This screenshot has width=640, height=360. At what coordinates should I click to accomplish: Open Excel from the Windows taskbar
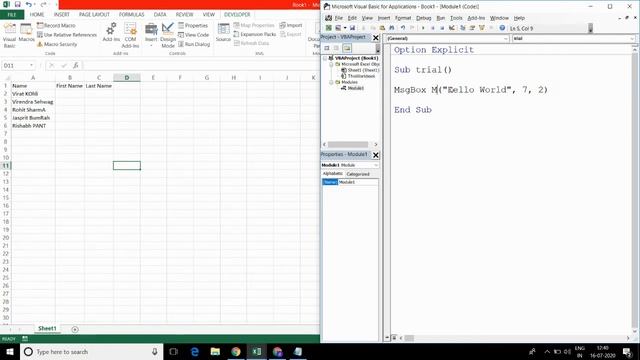pyautogui.click(x=257, y=351)
